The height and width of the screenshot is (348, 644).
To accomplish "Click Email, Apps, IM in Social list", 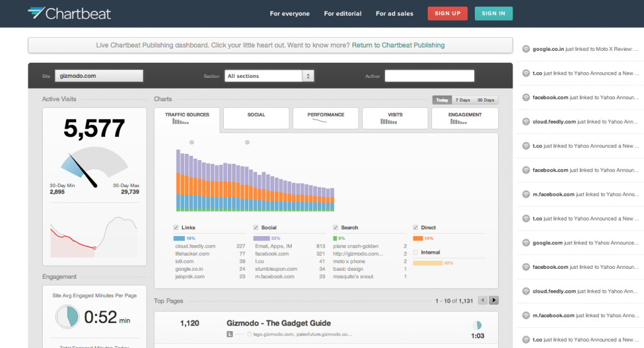I will coord(273,246).
